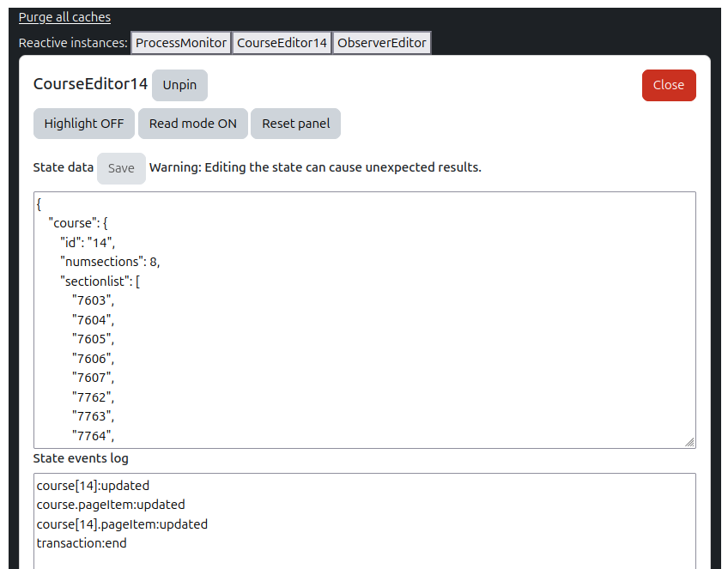Viewport: 728px width, 569px height.
Task: Click the Purge all caches link
Action: click(64, 17)
